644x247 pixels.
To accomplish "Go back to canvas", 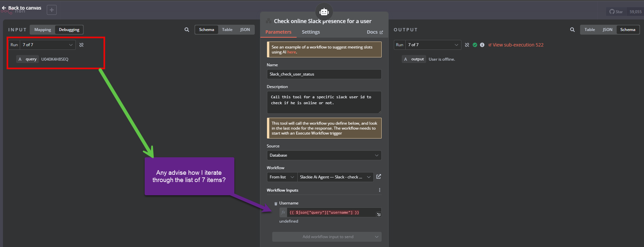I will pyautogui.click(x=22, y=8).
